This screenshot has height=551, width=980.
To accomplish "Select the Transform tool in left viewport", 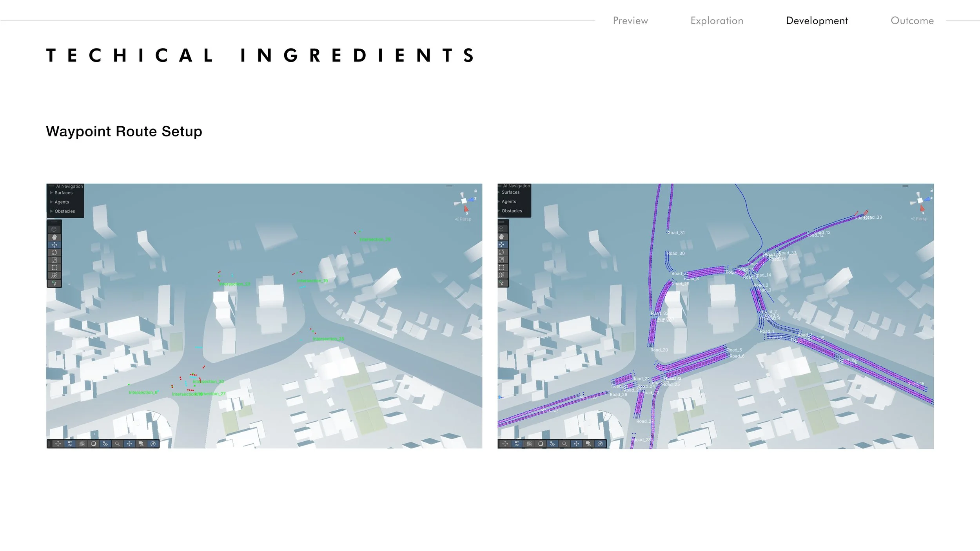I will [x=54, y=275].
